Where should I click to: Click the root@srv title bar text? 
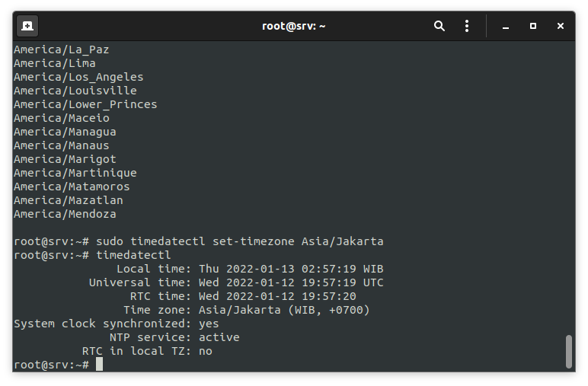294,26
